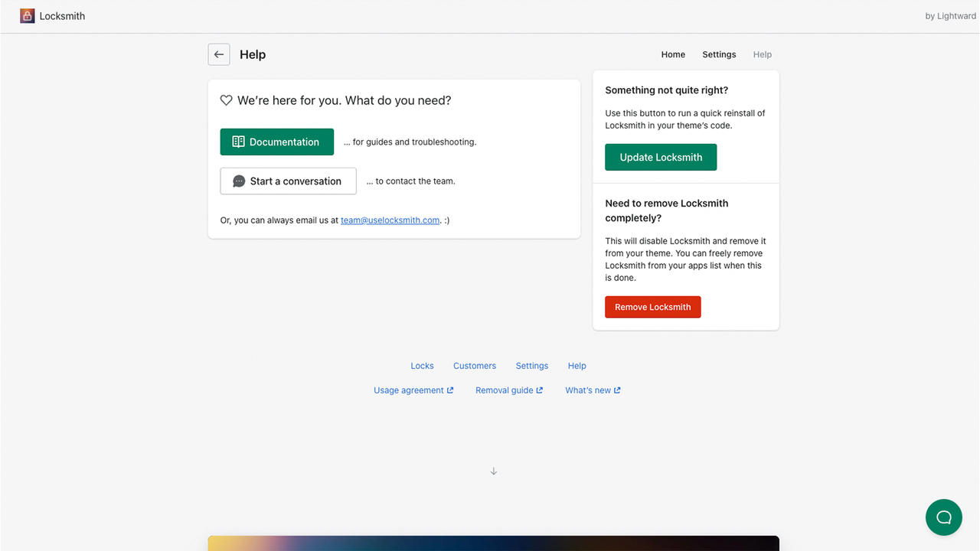980x551 pixels.
Task: Click the Locksmith lock logo in the header
Action: point(27,15)
